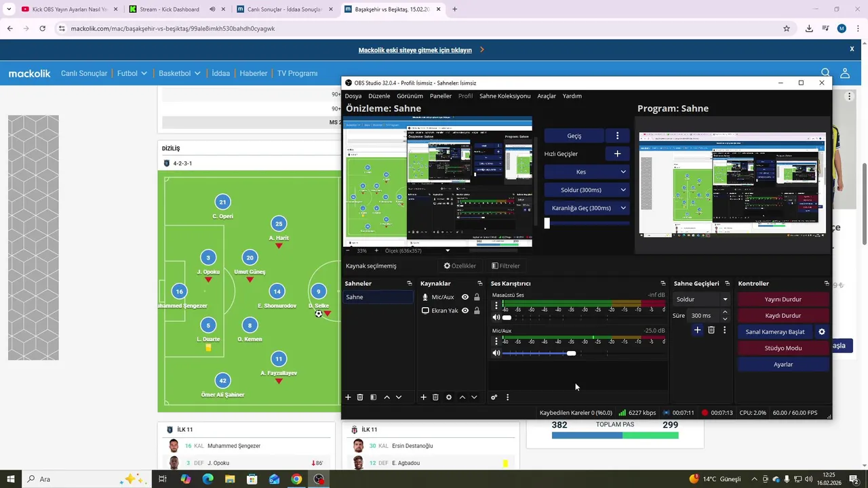This screenshot has height=488, width=868.
Task: Pop out the Sahneler dock panel
Action: [409, 283]
